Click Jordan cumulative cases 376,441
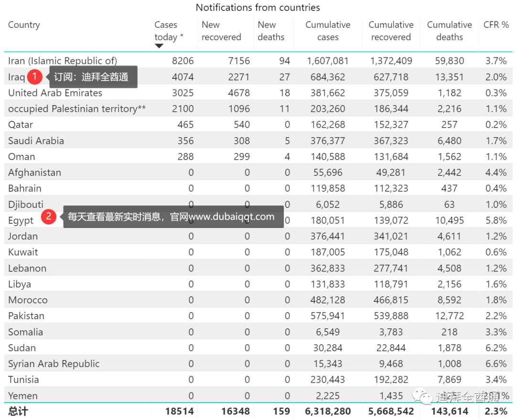The height and width of the screenshot is (420, 516). click(x=328, y=236)
